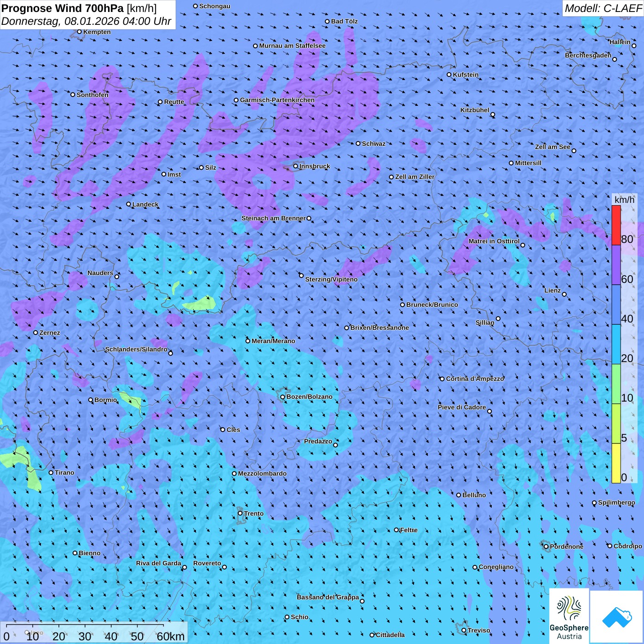Click the Garmisch-Partenkirchen marker
Viewport: 644px width, 644px height.
click(236, 100)
